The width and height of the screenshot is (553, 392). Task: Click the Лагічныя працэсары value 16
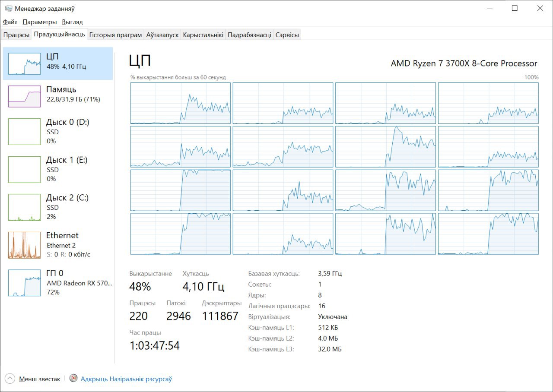pyautogui.click(x=321, y=306)
